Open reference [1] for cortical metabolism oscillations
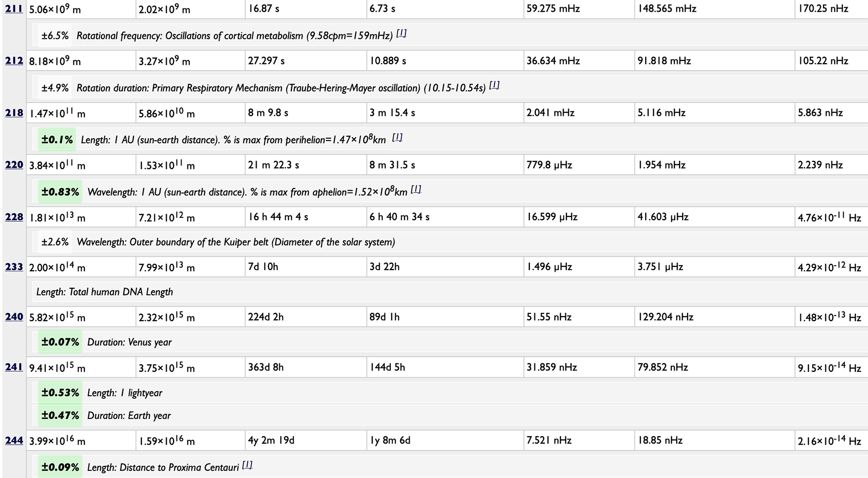Viewport: 868px width, 478px height. 401,33
